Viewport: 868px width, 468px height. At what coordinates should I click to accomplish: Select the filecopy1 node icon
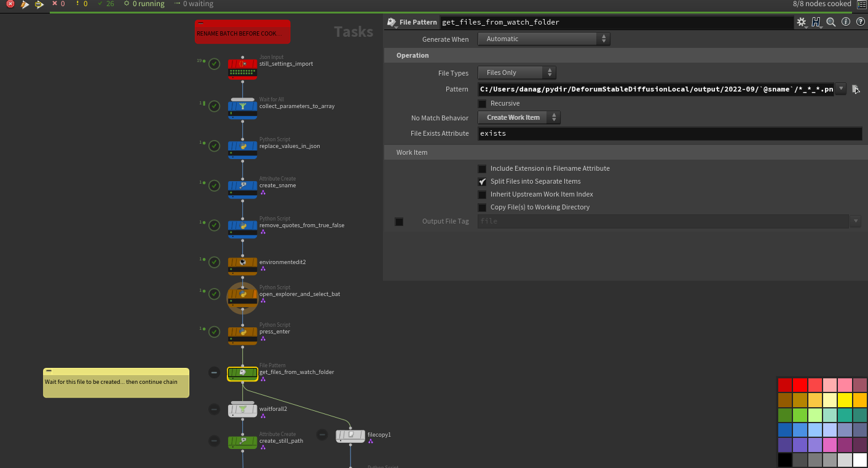pos(350,436)
